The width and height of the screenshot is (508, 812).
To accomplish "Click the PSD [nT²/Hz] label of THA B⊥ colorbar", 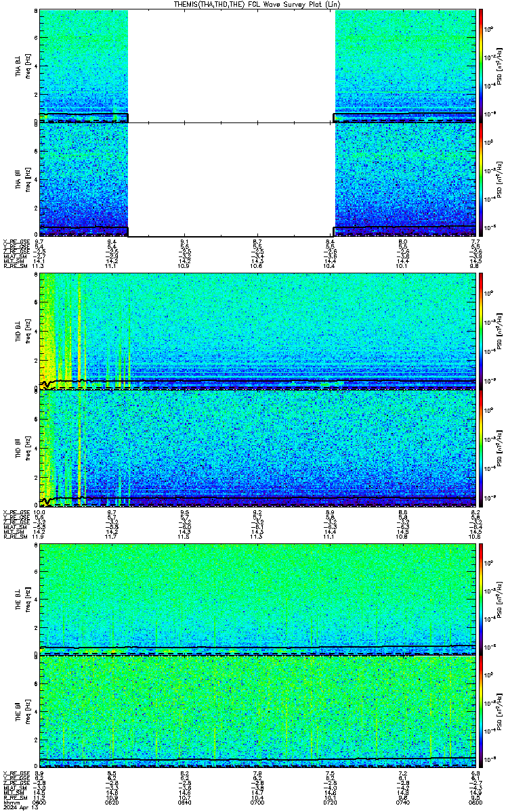I will pos(499,66).
